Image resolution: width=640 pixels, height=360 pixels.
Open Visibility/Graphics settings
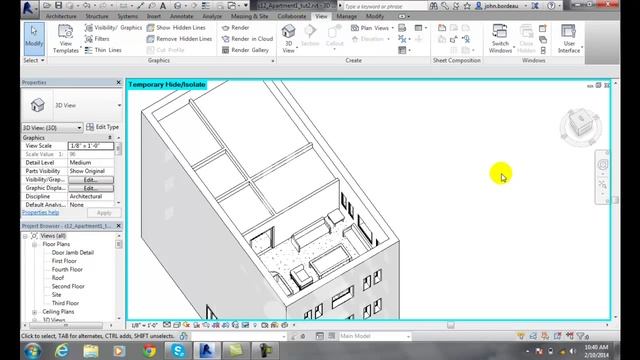click(113, 28)
